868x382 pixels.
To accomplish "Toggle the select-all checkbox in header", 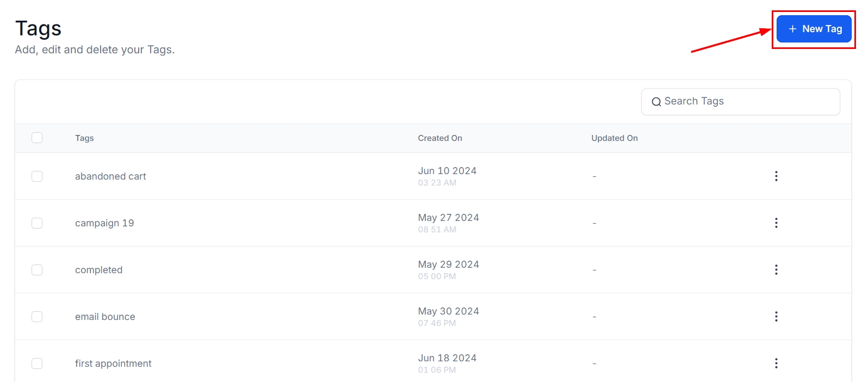I will click(37, 138).
